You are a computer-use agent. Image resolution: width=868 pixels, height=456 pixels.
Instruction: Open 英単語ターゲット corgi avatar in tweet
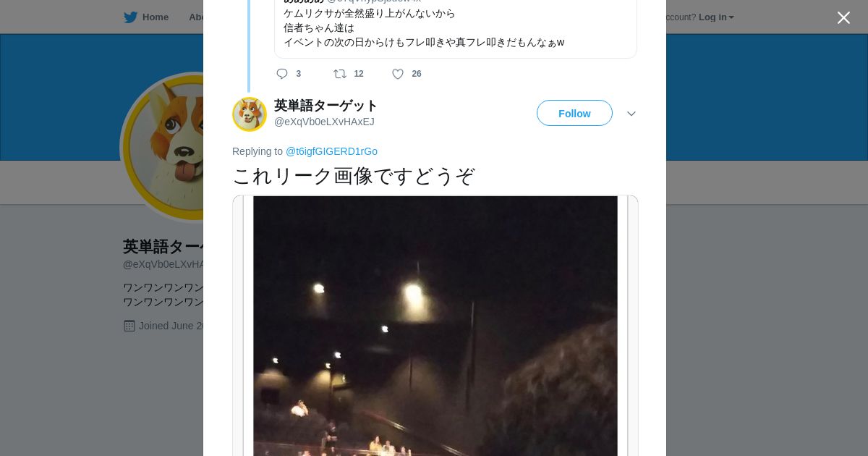[x=250, y=114]
